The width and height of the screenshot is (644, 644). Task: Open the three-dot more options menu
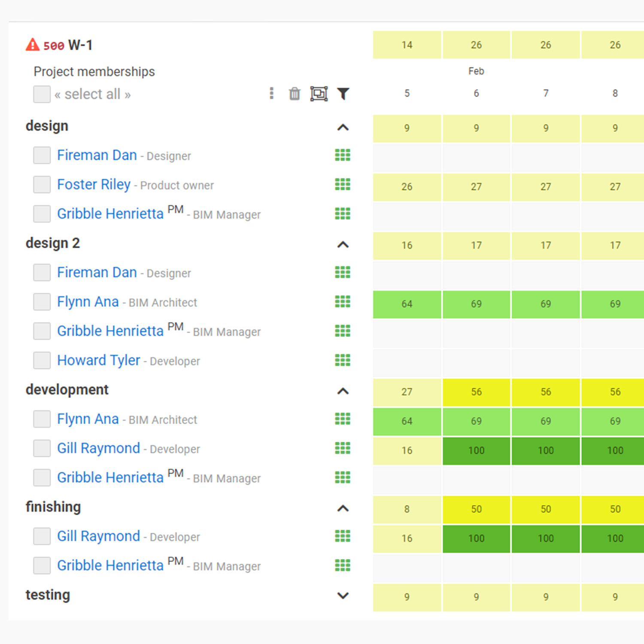coord(271,94)
